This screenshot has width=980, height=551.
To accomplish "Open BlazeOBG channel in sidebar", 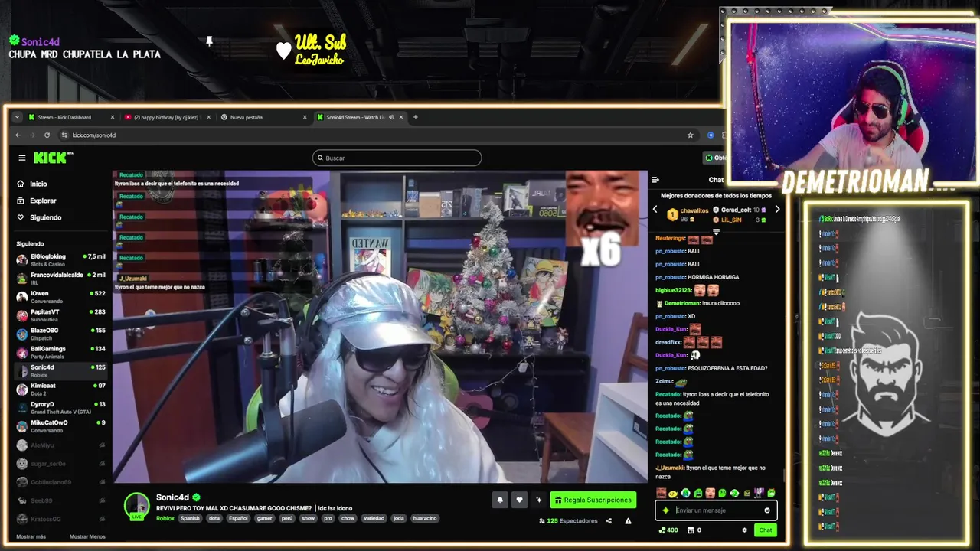I will [60, 333].
